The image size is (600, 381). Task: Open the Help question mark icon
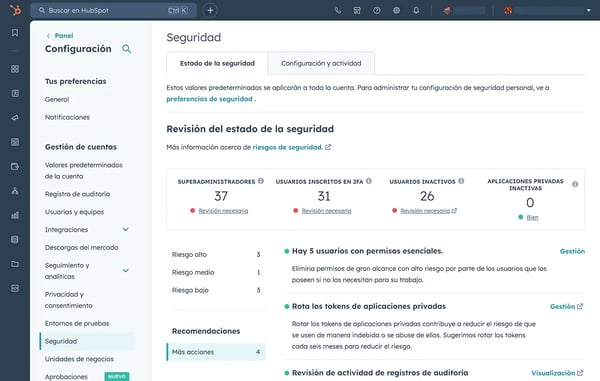pyautogui.click(x=377, y=10)
